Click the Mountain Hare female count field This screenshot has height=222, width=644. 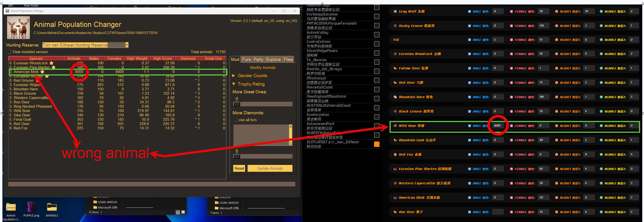pyautogui.click(x=543, y=97)
